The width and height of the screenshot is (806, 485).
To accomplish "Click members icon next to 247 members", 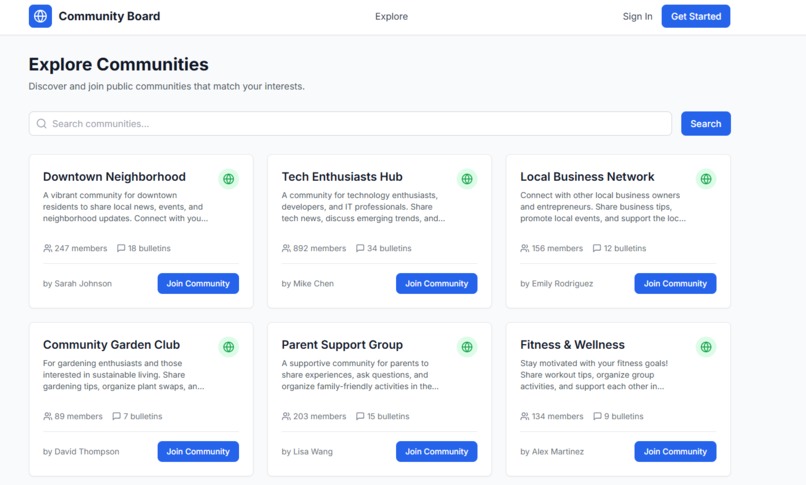I will coord(47,248).
